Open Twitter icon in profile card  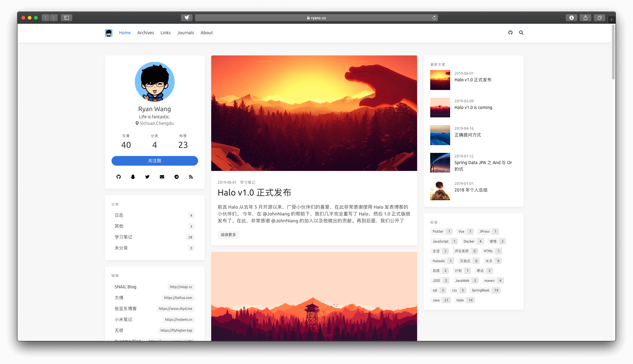[x=147, y=177]
